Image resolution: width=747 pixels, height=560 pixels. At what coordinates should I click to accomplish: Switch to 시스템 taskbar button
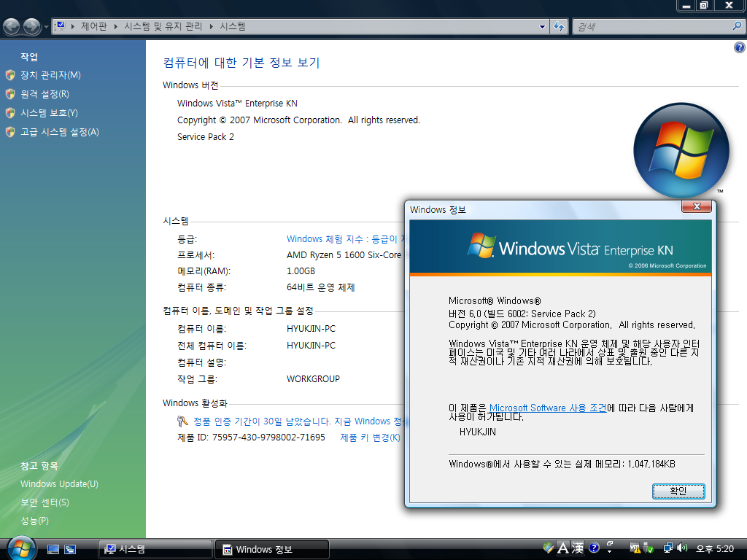coord(155,550)
